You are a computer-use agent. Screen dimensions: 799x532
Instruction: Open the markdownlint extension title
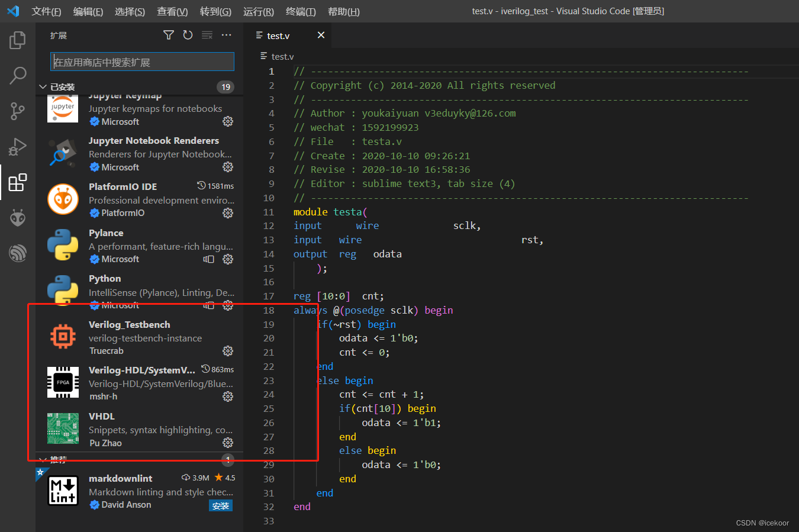coord(121,478)
